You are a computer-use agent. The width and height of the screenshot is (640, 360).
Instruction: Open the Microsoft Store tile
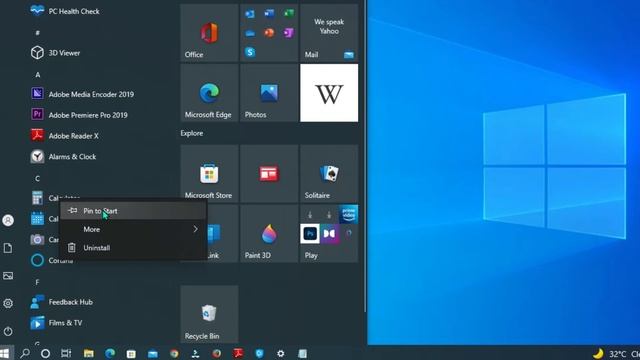209,173
